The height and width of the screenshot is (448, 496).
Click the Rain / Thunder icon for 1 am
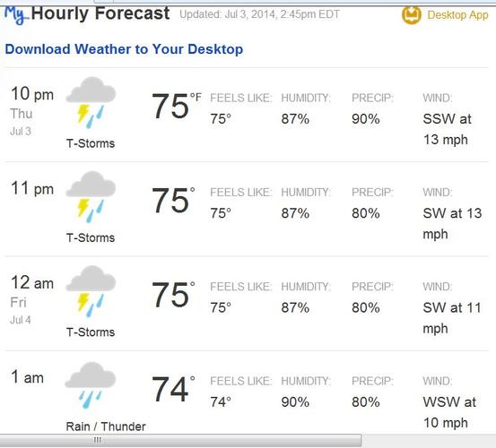tap(91, 385)
